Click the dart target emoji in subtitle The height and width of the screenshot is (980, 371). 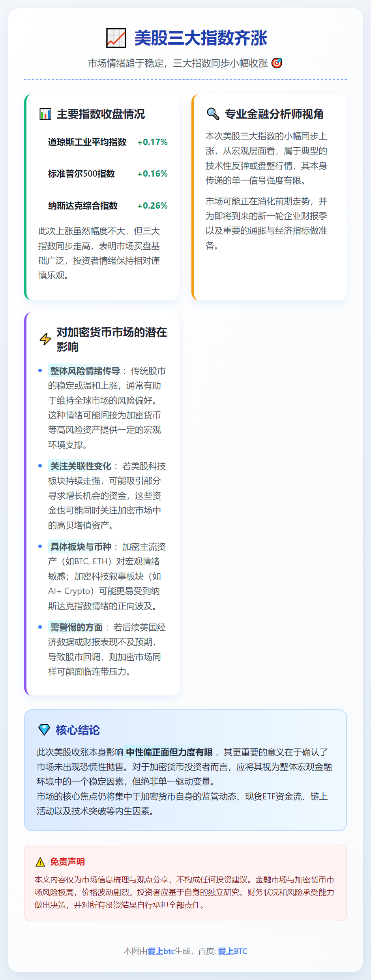(x=277, y=63)
